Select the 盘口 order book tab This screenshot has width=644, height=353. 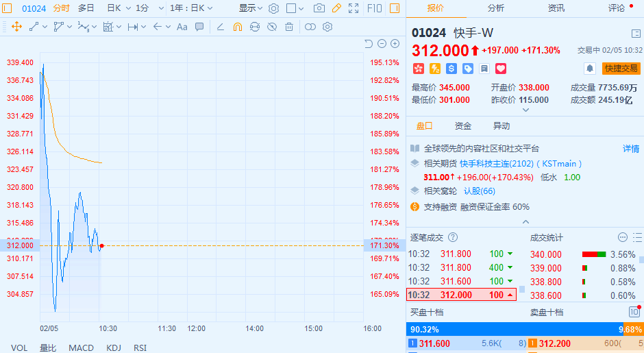[x=424, y=126]
